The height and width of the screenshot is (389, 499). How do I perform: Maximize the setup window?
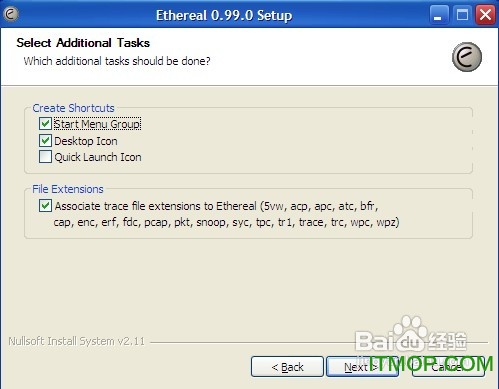462,15
